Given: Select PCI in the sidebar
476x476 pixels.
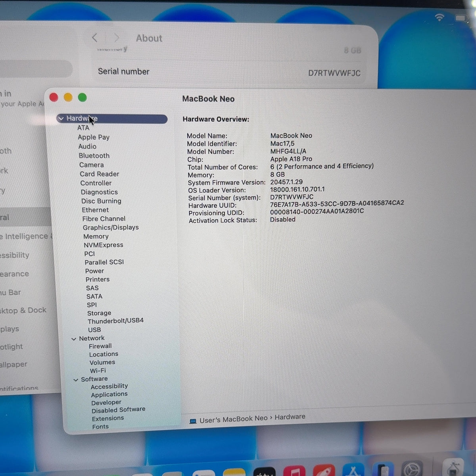Looking at the screenshot, I should pos(89,254).
